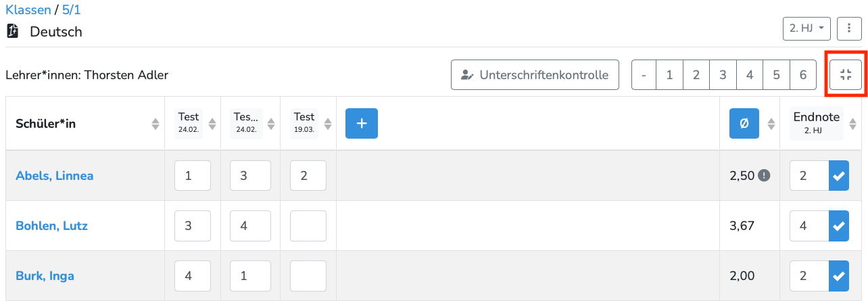Image resolution: width=868 pixels, height=301 pixels.
Task: Toggle Endnote checkmark for Burk, Inga
Action: point(839,276)
